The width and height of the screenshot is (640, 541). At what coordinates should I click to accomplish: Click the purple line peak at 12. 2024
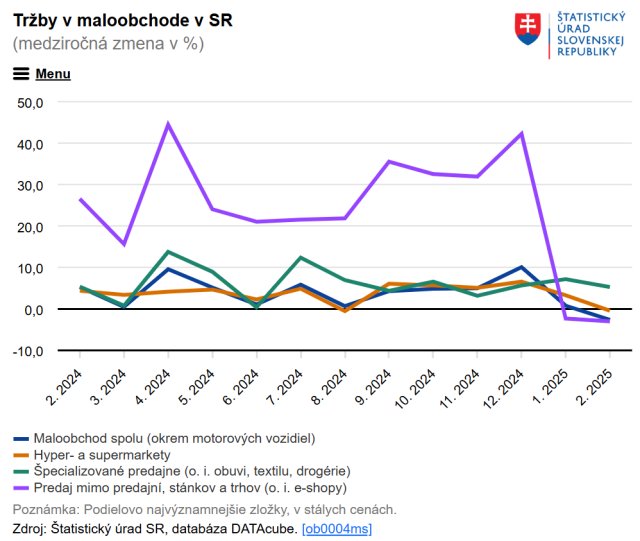pyautogui.click(x=522, y=133)
